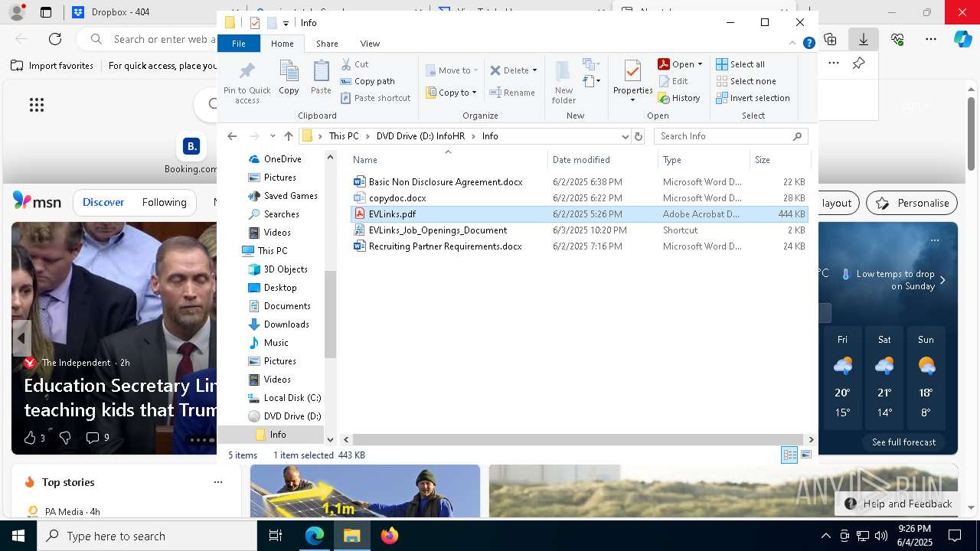
Task: Click navigation pane vertical scrollbar
Action: (x=331, y=315)
